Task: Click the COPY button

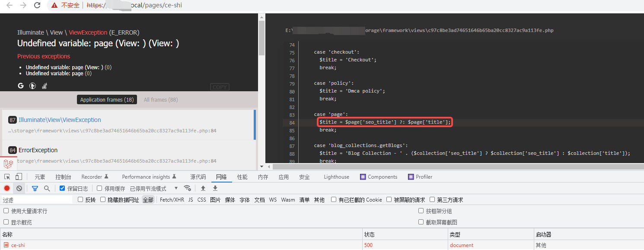Action: tap(220, 87)
